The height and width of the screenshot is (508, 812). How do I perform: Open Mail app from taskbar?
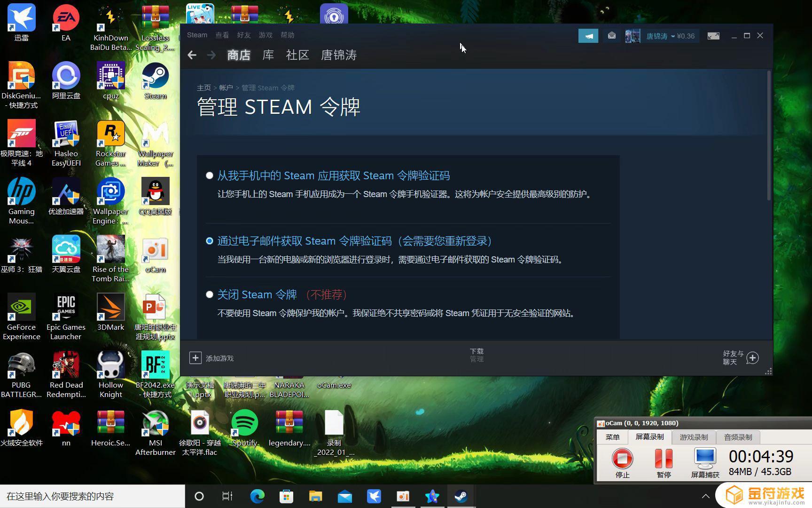(344, 496)
